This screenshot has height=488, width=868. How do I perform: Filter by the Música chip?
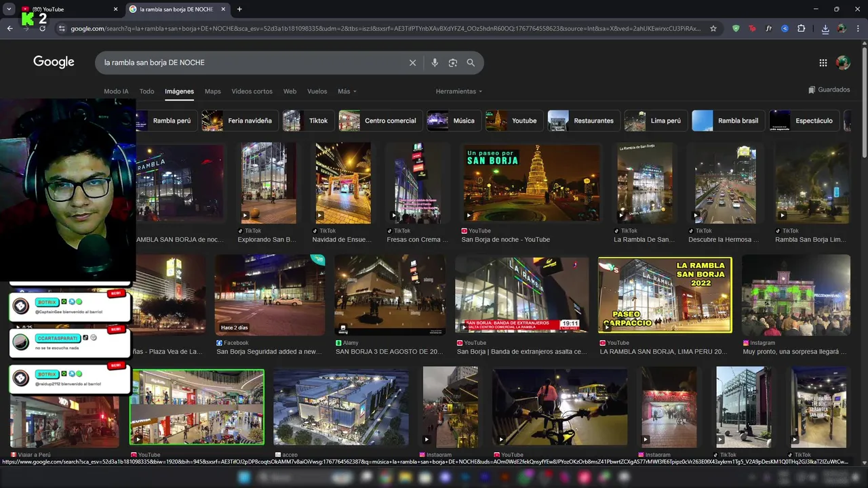[454, 121]
